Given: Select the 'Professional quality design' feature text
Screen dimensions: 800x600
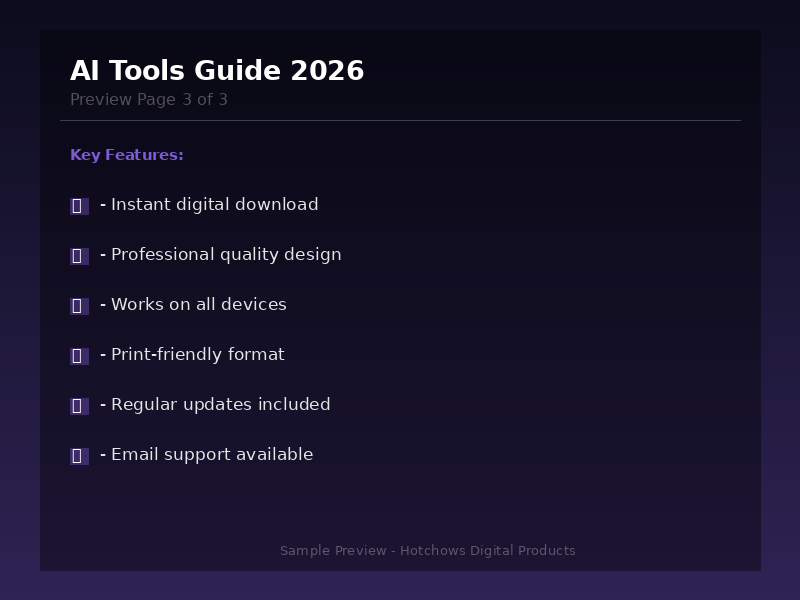Looking at the screenshot, I should [x=226, y=255].
